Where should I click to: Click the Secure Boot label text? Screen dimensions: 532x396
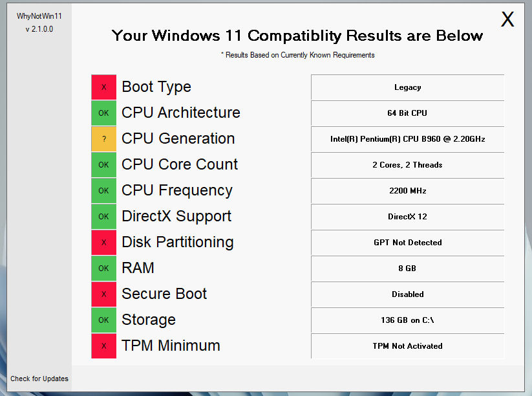click(x=164, y=294)
